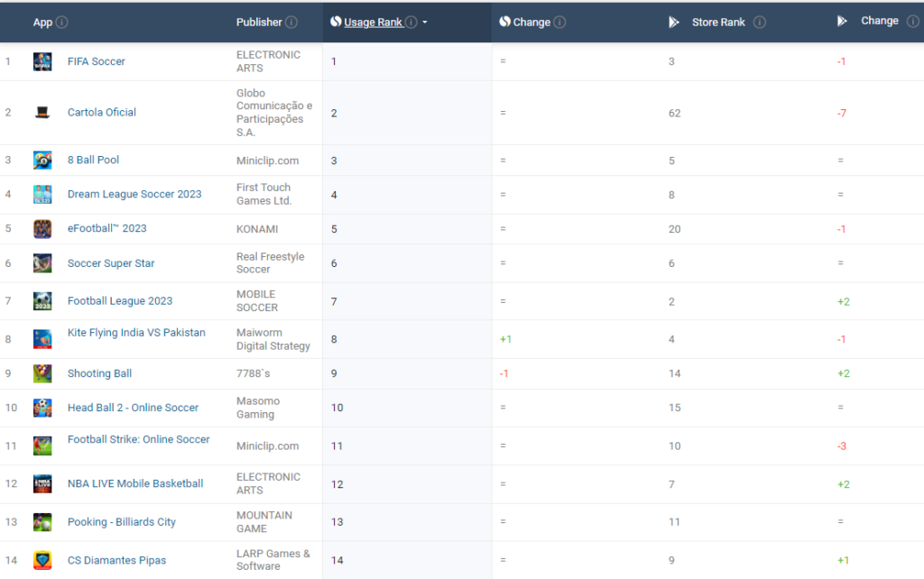Click the FIFA Soccer app icon
Viewport: 924px width, 579px height.
(x=42, y=61)
